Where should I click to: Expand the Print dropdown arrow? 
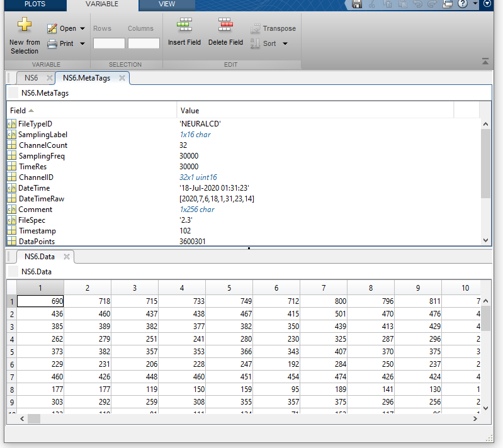[x=82, y=44]
